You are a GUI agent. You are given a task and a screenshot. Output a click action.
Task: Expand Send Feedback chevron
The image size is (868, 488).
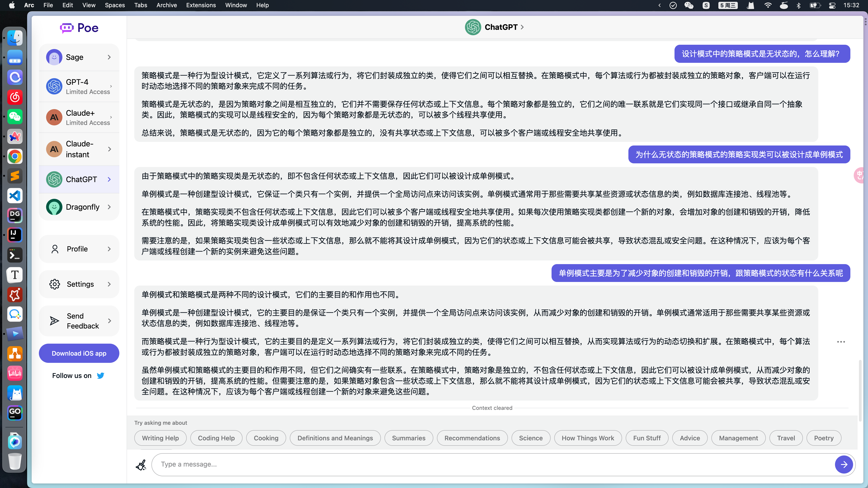tap(109, 321)
